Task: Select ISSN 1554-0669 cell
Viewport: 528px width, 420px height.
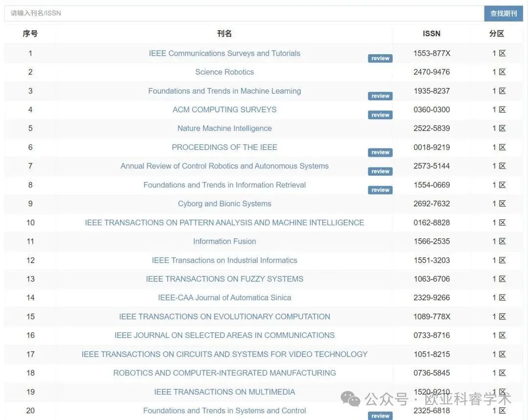Action: (432, 185)
